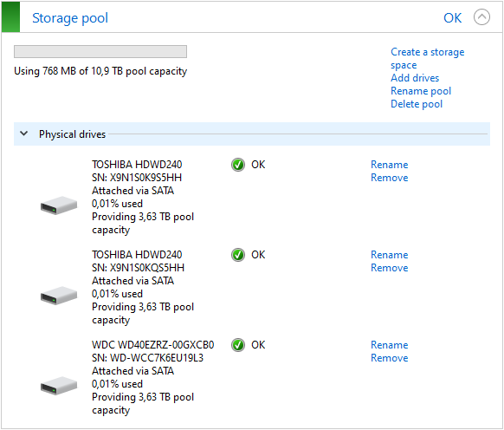Click the green OK checkmark of second TOSHIBA drive
Image resolution: width=504 pixels, height=430 pixels.
[238, 255]
